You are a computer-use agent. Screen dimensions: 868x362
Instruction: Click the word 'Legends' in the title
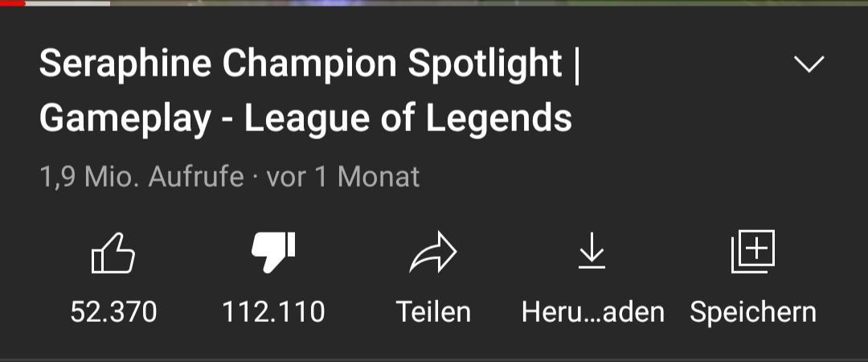tap(498, 118)
